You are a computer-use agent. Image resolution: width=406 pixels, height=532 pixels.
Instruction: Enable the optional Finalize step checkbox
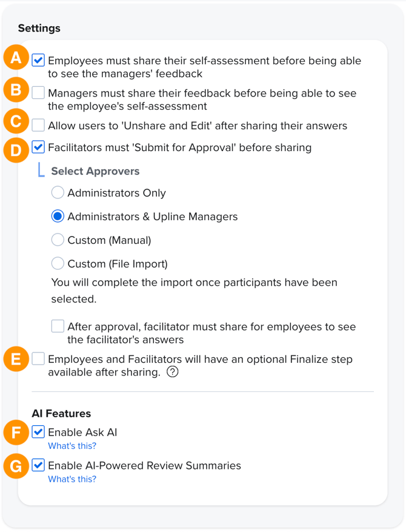coord(38,359)
